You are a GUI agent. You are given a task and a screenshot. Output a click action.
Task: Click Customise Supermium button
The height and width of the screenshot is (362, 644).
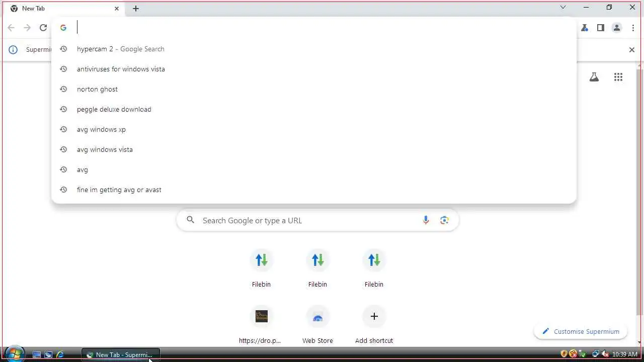pos(581,331)
